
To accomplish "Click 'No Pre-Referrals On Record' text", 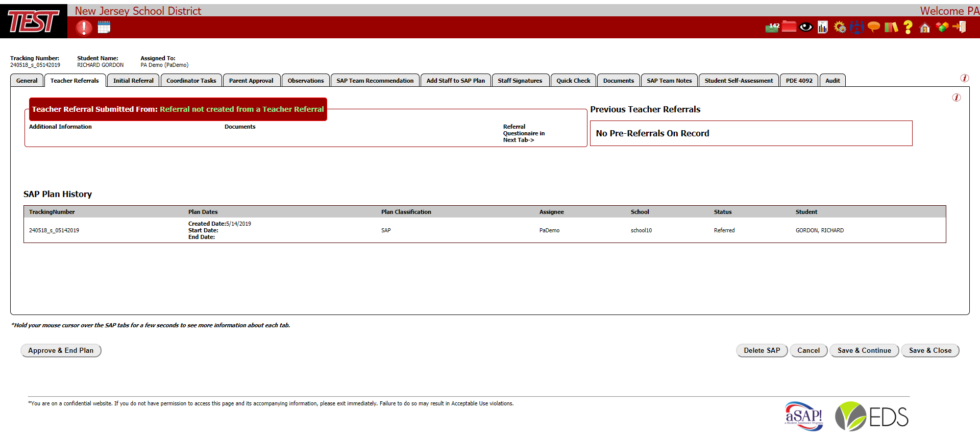I will coord(652,133).
